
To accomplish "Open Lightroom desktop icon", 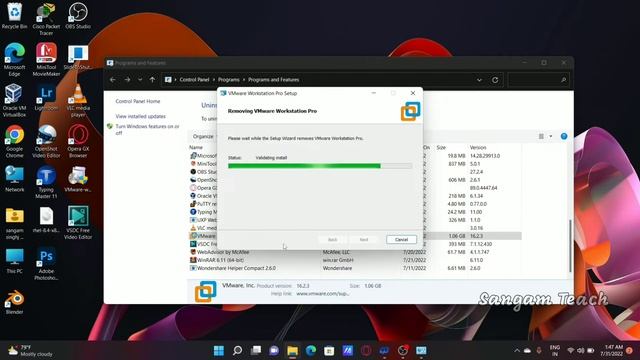I will point(46,98).
